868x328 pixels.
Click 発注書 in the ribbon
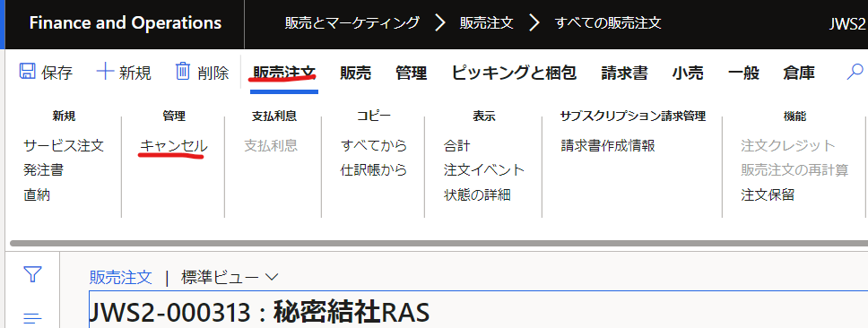43,170
